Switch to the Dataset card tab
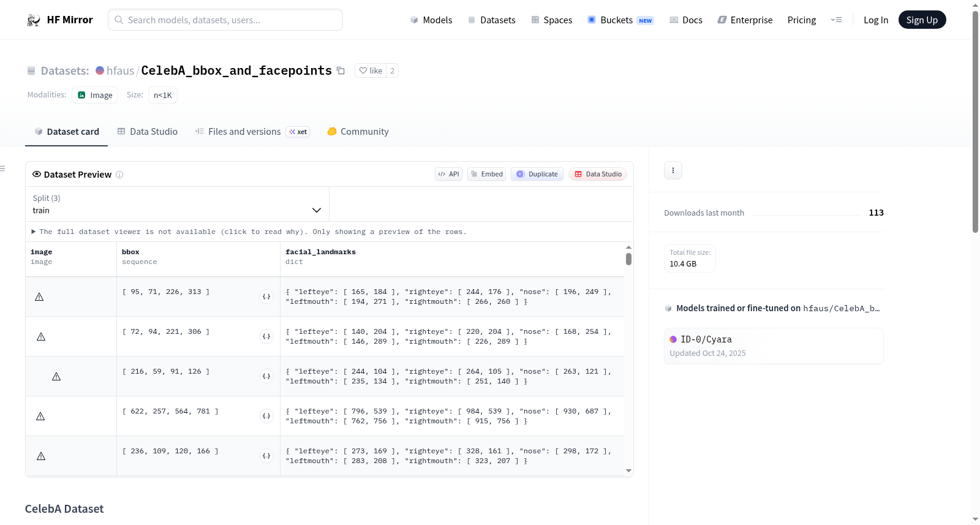The height and width of the screenshot is (525, 980). tap(66, 132)
